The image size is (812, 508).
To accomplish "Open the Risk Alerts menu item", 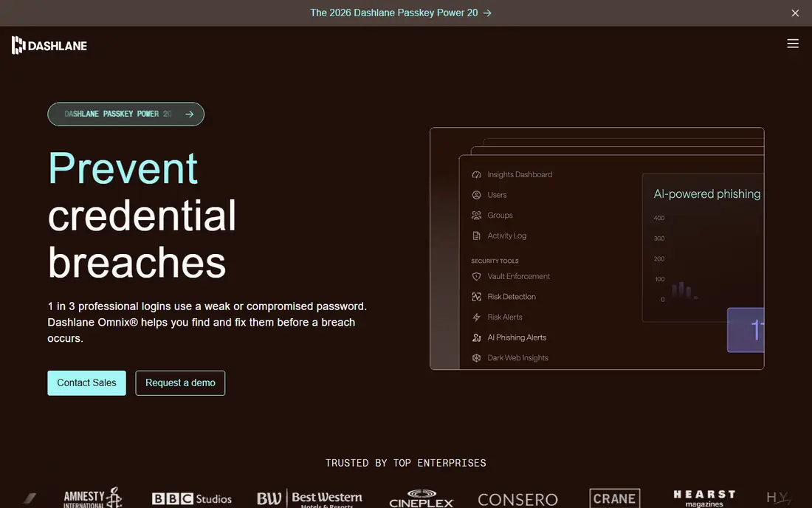I will 497,317.
